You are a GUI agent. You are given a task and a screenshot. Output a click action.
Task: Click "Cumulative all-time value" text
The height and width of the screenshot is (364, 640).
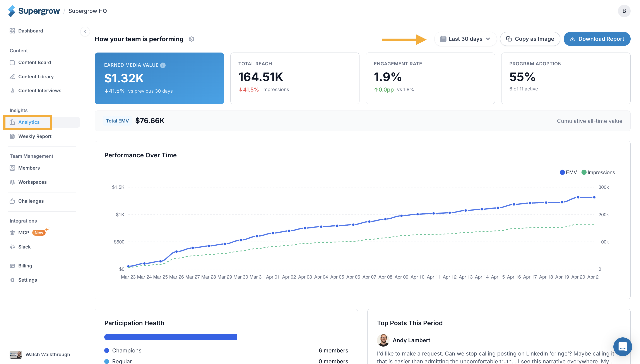[x=589, y=121]
